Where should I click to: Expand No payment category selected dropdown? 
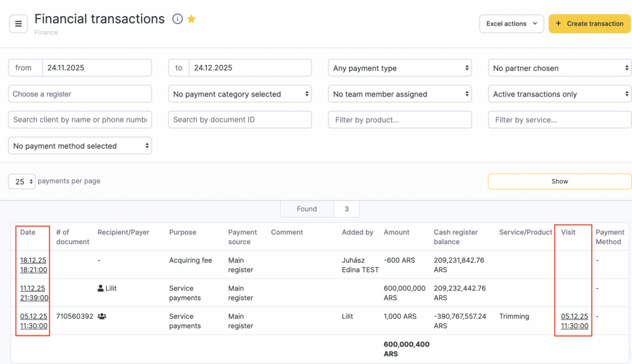[x=239, y=94]
